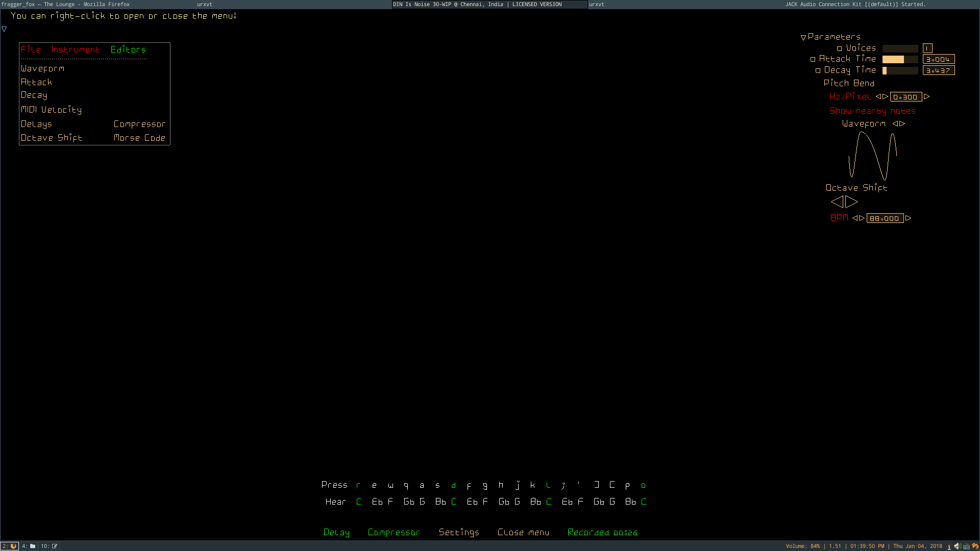Image resolution: width=980 pixels, height=551 pixels.
Task: Click the keyboard tray icon
Action: (x=966, y=546)
